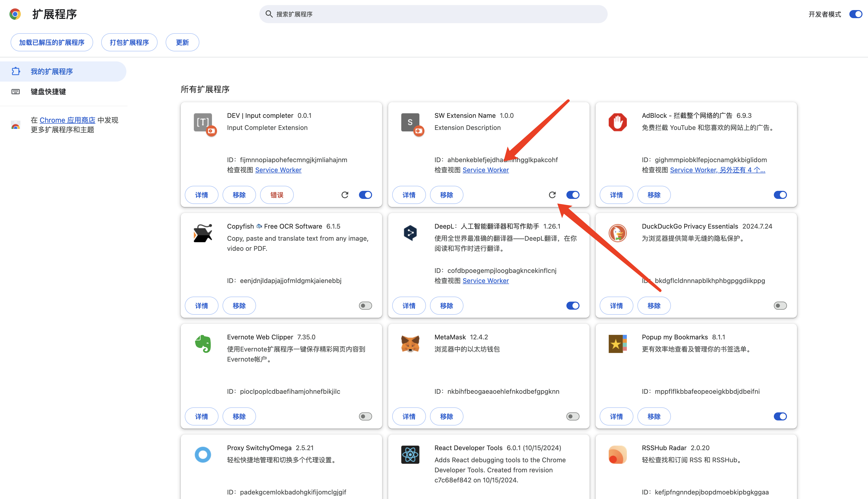
Task: Click the search magnifier icon
Action: coord(269,14)
